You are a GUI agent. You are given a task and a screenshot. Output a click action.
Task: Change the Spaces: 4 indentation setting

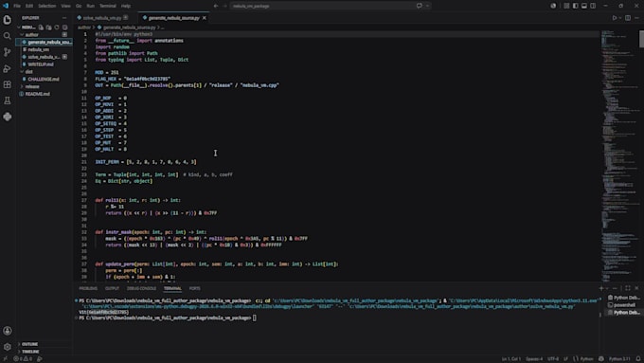tap(534, 359)
